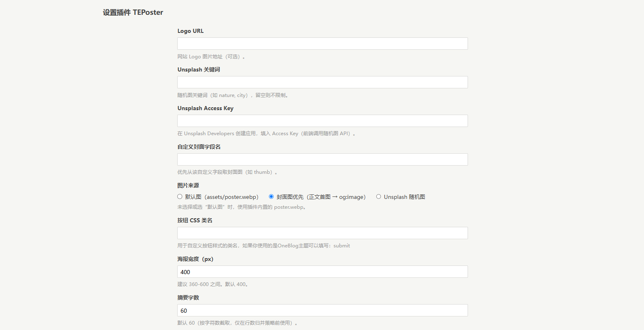The height and width of the screenshot is (330, 644).
Task: Click the "Unsplash Access Key" label text
Action: click(x=205, y=108)
